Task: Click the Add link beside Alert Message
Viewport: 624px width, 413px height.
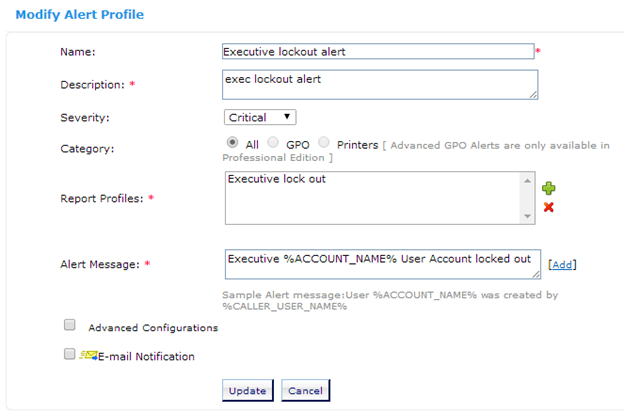Action: coord(562,265)
